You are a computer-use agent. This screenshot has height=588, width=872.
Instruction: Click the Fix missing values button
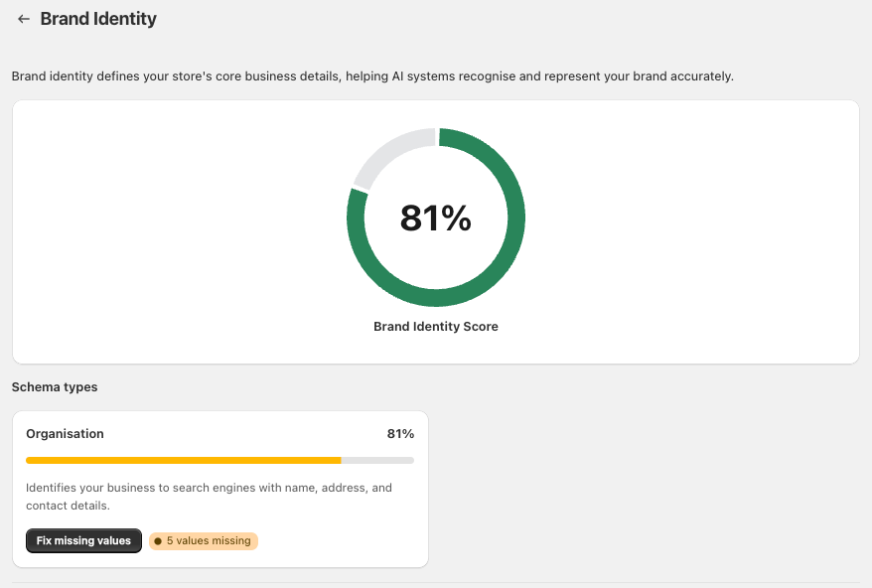pos(83,540)
